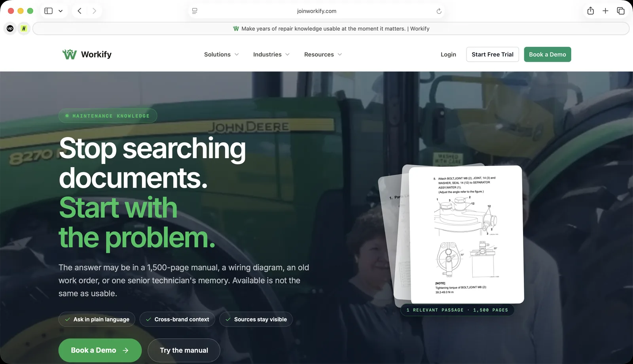The height and width of the screenshot is (364, 633).
Task: Click Try the manual button
Action: click(x=184, y=350)
